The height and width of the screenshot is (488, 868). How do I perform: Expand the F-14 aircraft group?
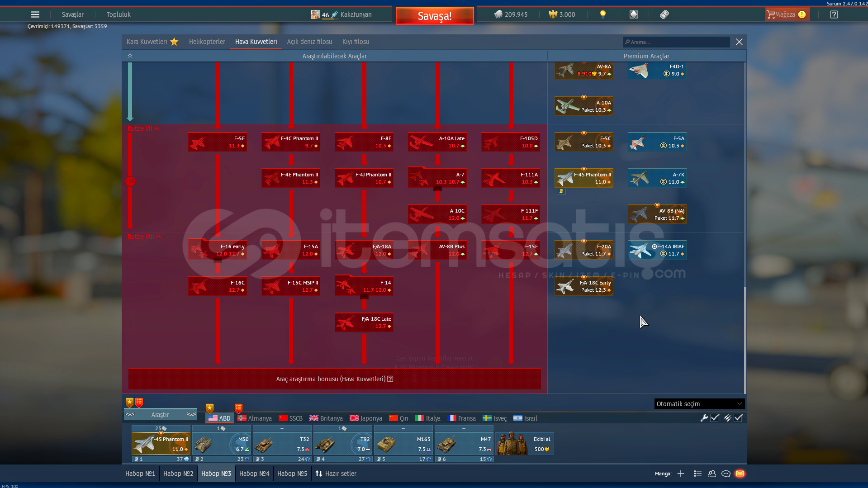pos(364,286)
